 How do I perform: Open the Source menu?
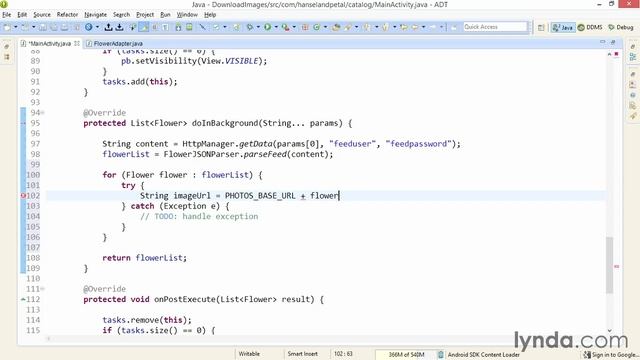point(42,15)
